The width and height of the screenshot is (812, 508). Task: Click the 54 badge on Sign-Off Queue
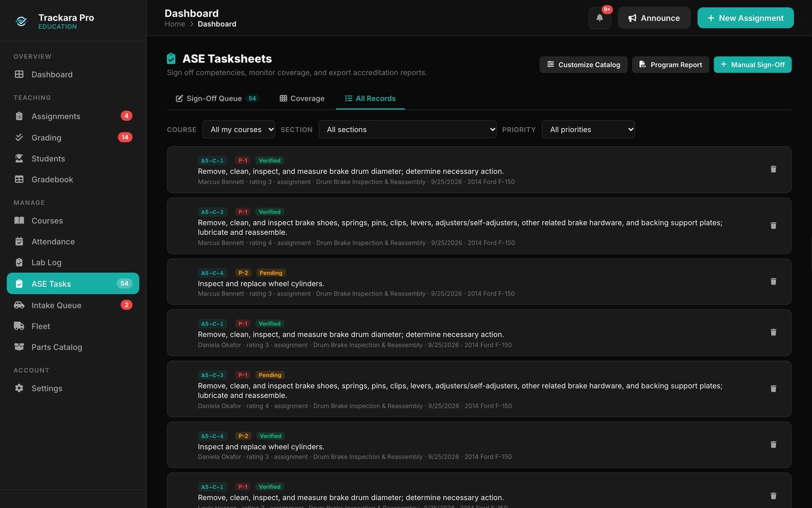point(252,99)
